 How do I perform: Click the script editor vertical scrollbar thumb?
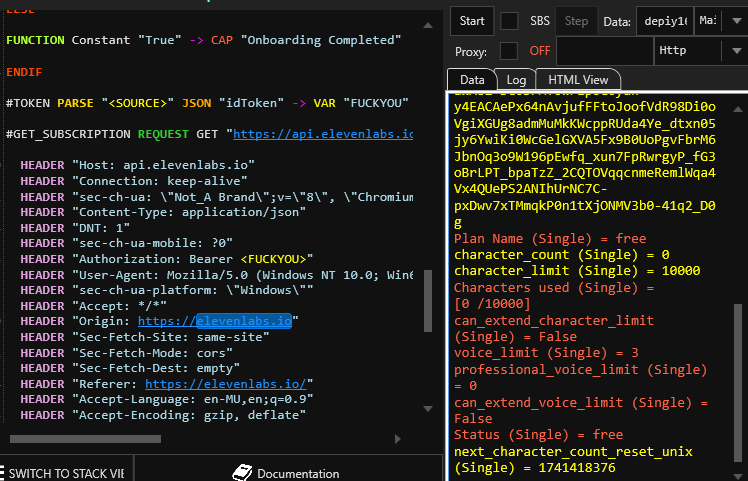click(428, 301)
